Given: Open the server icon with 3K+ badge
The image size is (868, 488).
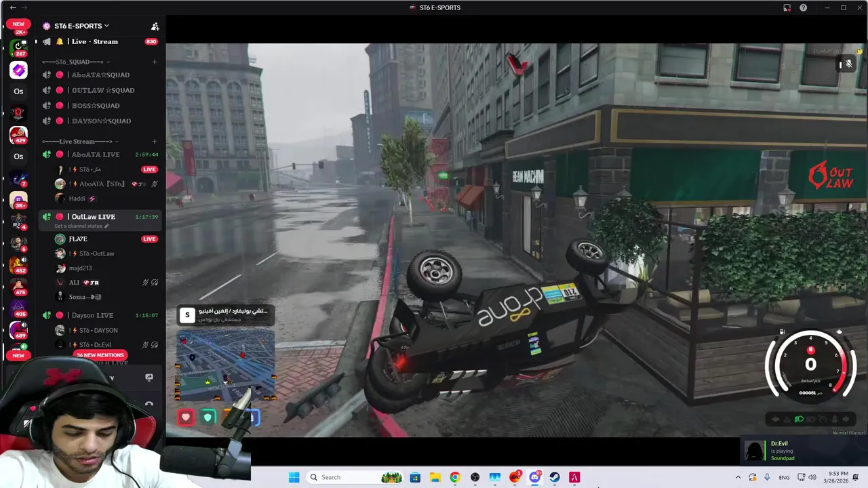Looking at the screenshot, I should tap(18, 200).
